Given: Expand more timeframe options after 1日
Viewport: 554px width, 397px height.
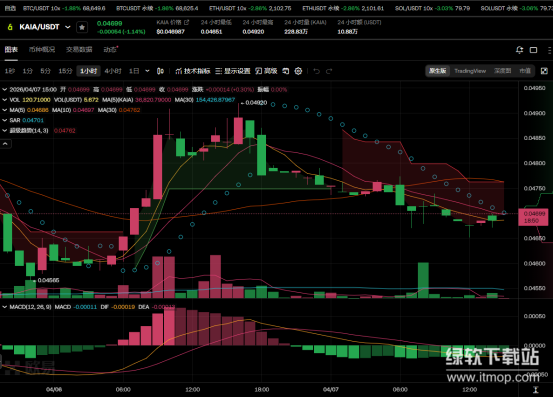Looking at the screenshot, I should (x=147, y=71).
